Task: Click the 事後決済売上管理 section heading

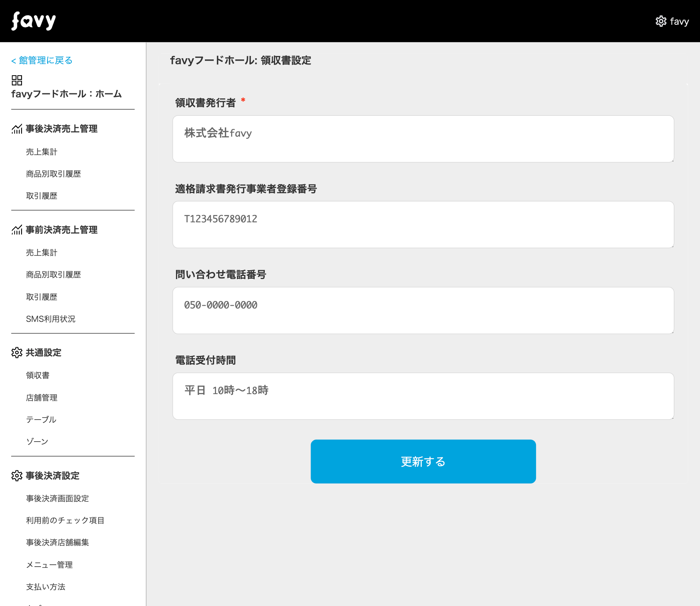Action: click(x=62, y=129)
